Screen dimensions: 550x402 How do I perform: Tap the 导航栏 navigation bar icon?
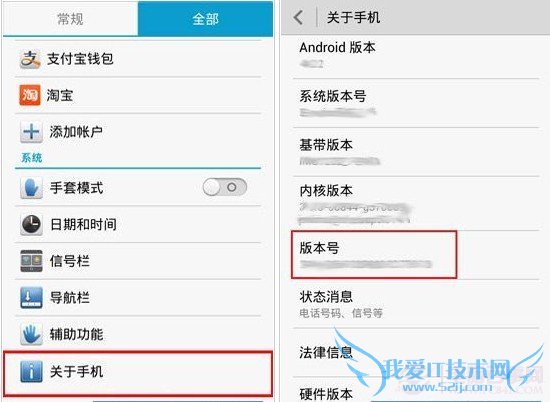coord(31,298)
